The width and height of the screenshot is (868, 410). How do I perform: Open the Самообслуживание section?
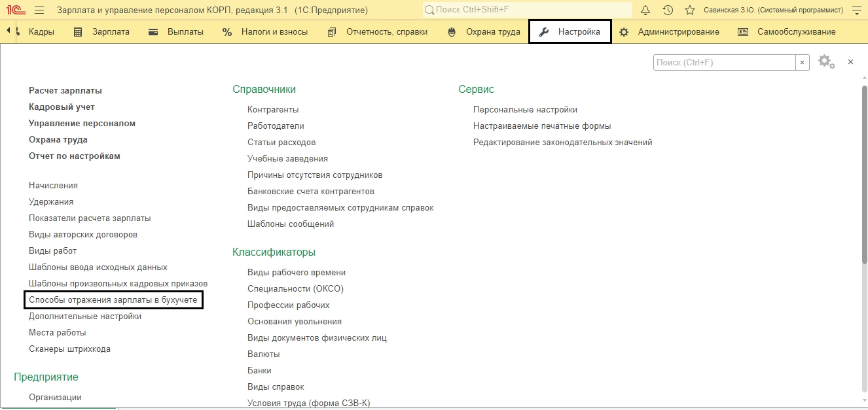pos(797,32)
